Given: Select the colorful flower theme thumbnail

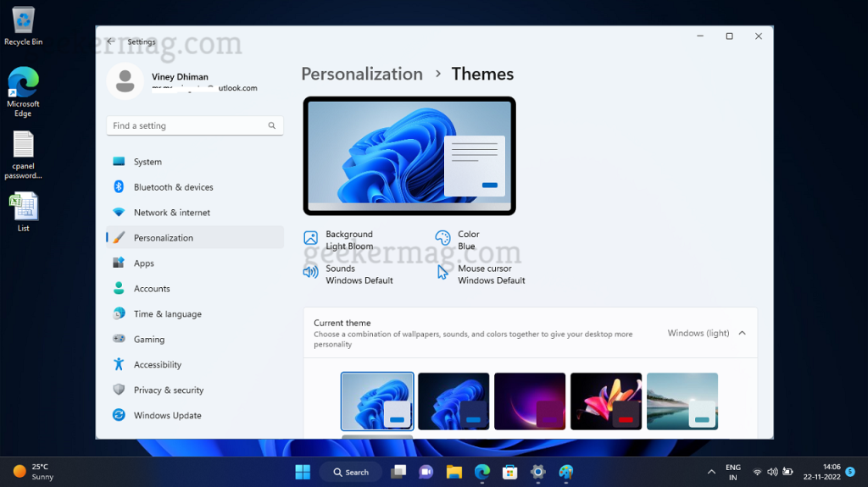Looking at the screenshot, I should pos(606,401).
